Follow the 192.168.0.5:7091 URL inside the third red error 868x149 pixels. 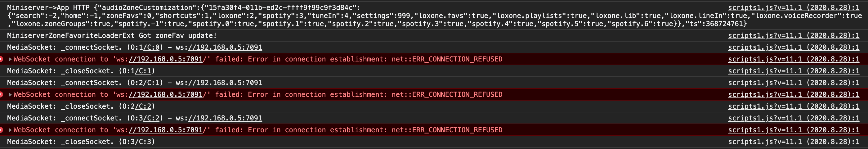tap(165, 130)
